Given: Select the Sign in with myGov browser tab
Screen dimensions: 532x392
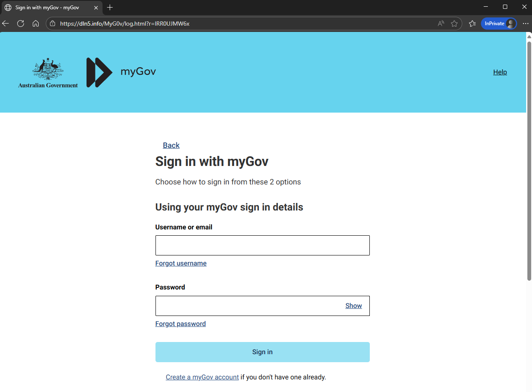Looking at the screenshot, I should pyautogui.click(x=51, y=8).
